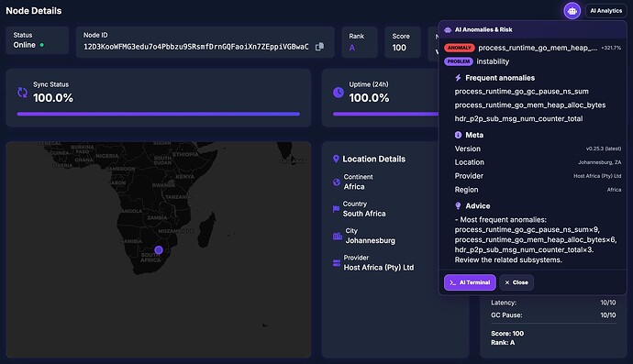Click the Uptime progress bar
This screenshot has height=364, width=633.
pyautogui.click(x=385, y=115)
